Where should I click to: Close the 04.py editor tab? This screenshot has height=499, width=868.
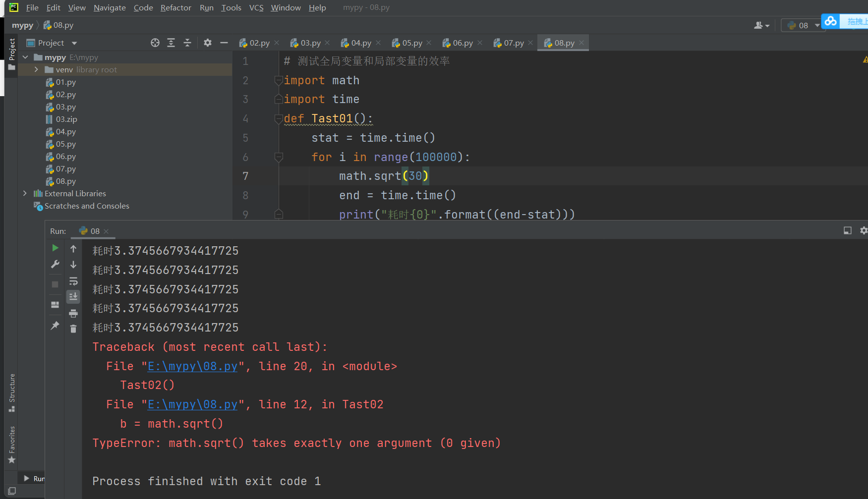pyautogui.click(x=378, y=43)
